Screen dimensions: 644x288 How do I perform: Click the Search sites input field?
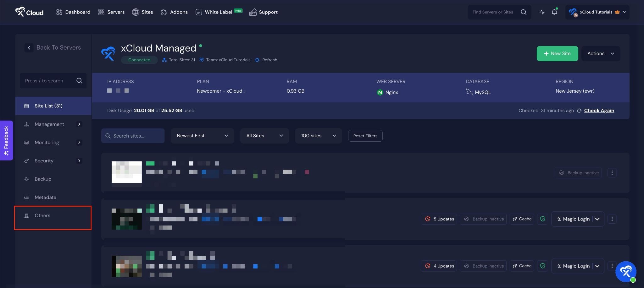[x=133, y=136]
